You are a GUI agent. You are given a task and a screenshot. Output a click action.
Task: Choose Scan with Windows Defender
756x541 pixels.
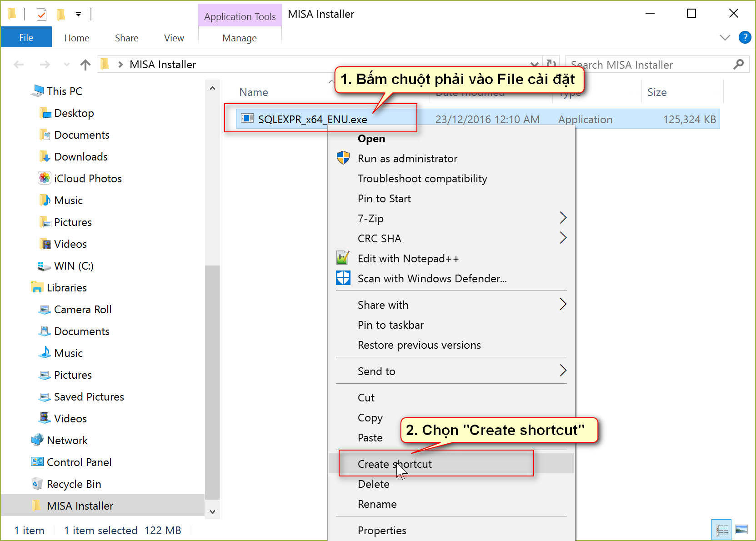tap(432, 279)
